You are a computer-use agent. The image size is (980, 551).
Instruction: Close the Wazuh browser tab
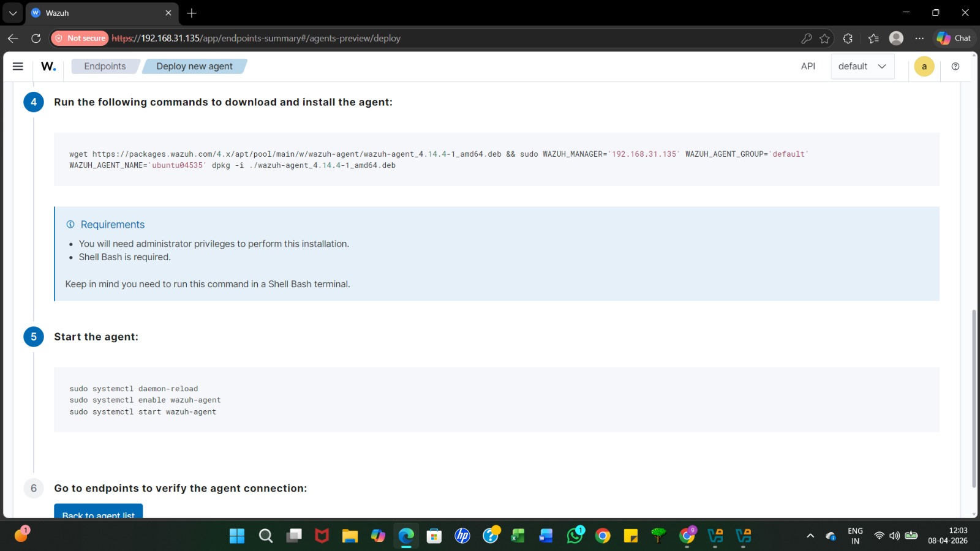click(168, 13)
